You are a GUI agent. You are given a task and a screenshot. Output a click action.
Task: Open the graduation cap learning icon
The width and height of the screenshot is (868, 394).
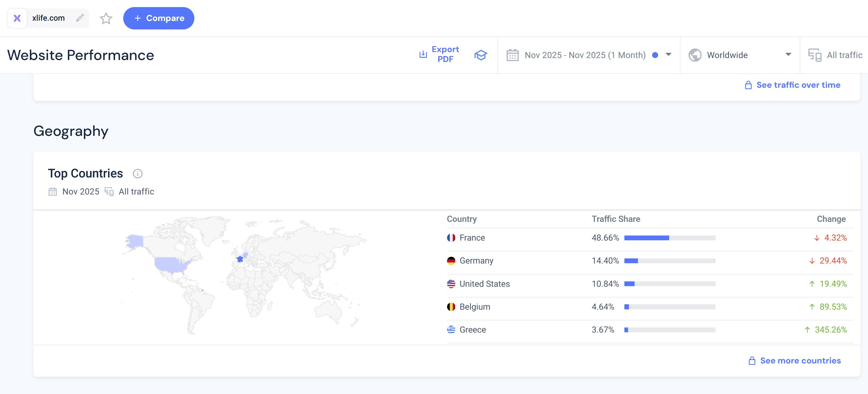coord(480,55)
